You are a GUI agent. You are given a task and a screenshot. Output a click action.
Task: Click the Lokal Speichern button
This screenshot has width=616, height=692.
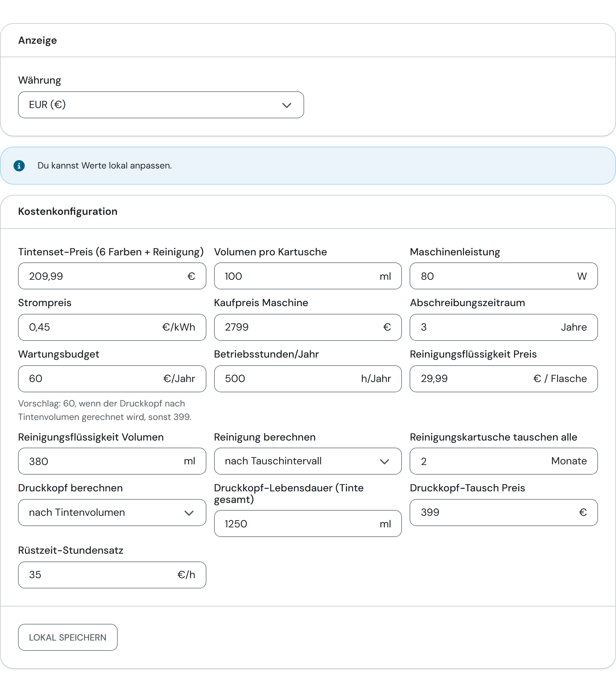(x=68, y=637)
